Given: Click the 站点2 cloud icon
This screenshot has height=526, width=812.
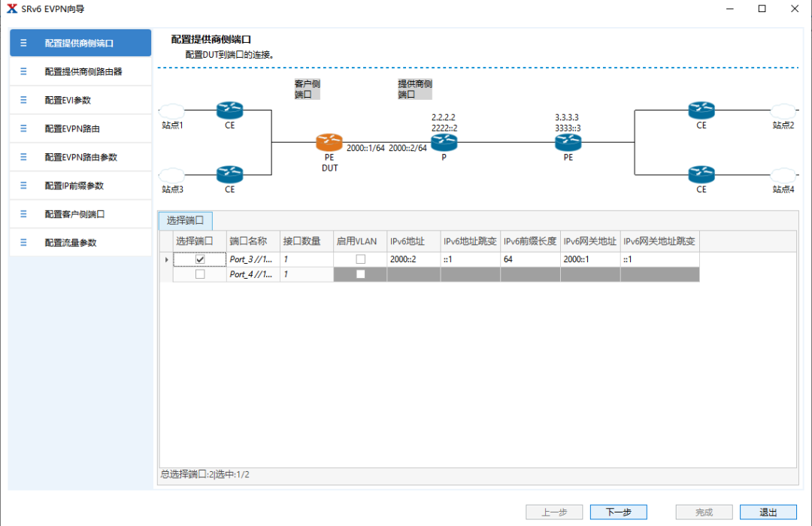Looking at the screenshot, I should [x=783, y=110].
